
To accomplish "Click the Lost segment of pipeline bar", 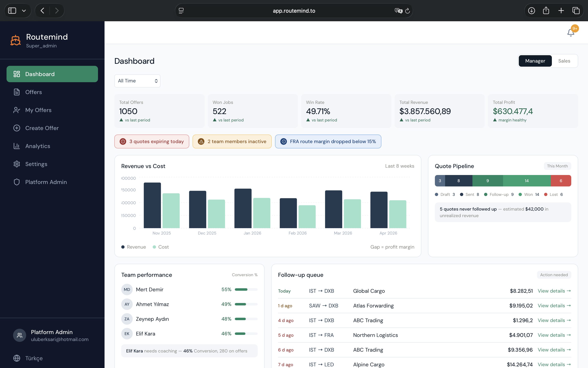I will [x=561, y=181].
